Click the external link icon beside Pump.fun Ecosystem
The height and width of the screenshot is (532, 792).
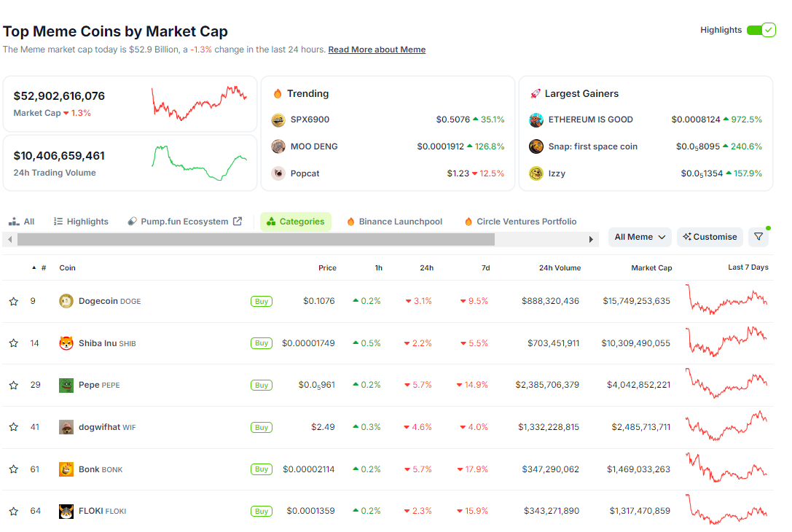tap(238, 222)
